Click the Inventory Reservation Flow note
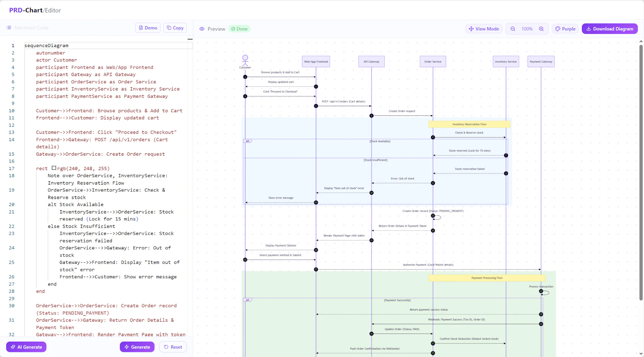The width and height of the screenshot is (644, 357). (469, 124)
